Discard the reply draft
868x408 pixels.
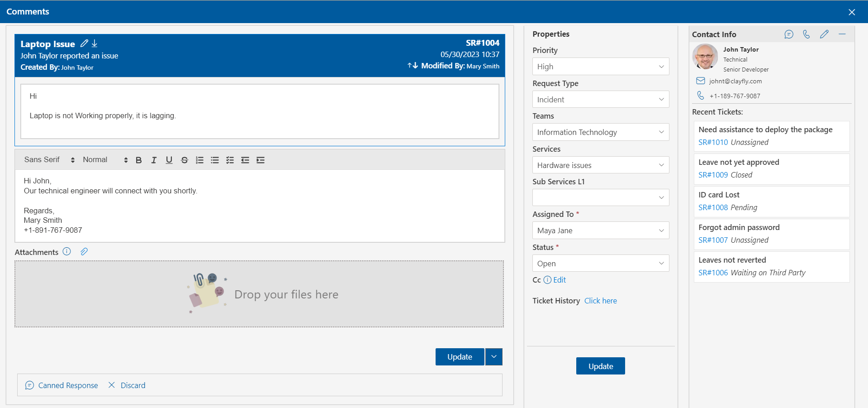click(127, 385)
